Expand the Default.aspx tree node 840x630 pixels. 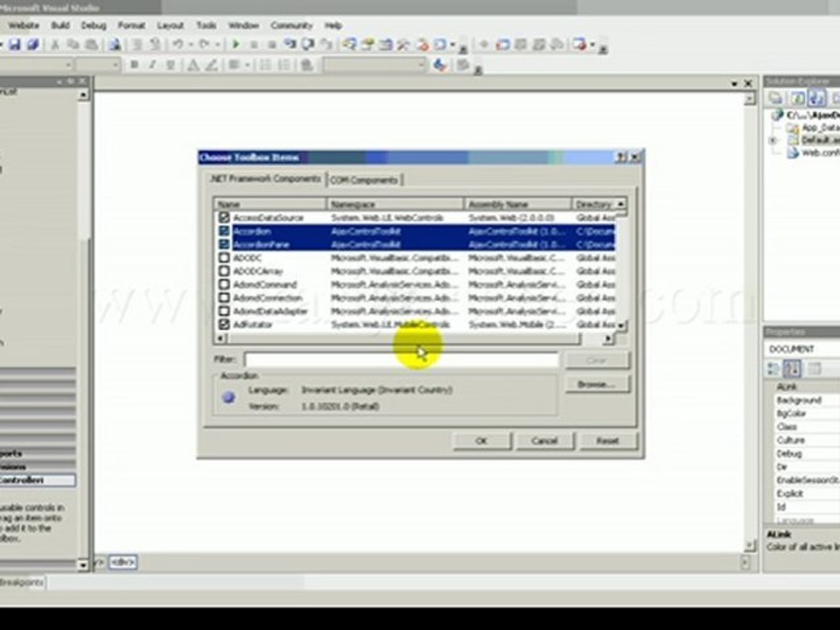click(x=773, y=140)
